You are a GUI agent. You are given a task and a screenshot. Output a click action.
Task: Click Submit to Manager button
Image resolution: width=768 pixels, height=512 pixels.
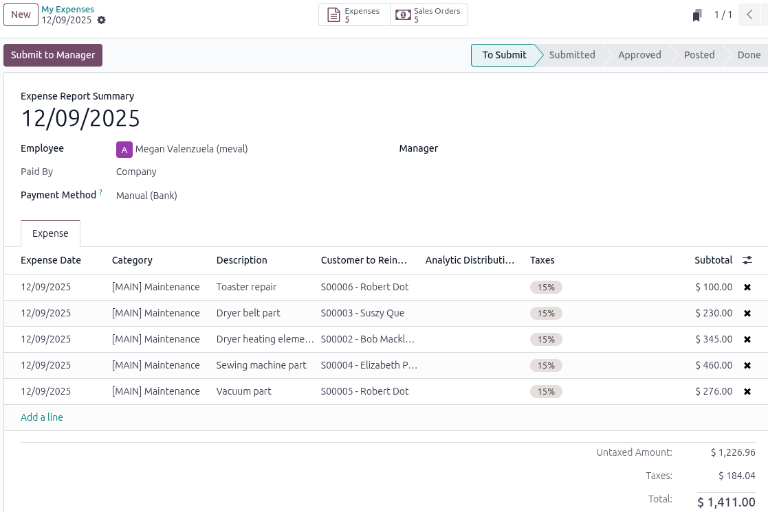point(53,55)
